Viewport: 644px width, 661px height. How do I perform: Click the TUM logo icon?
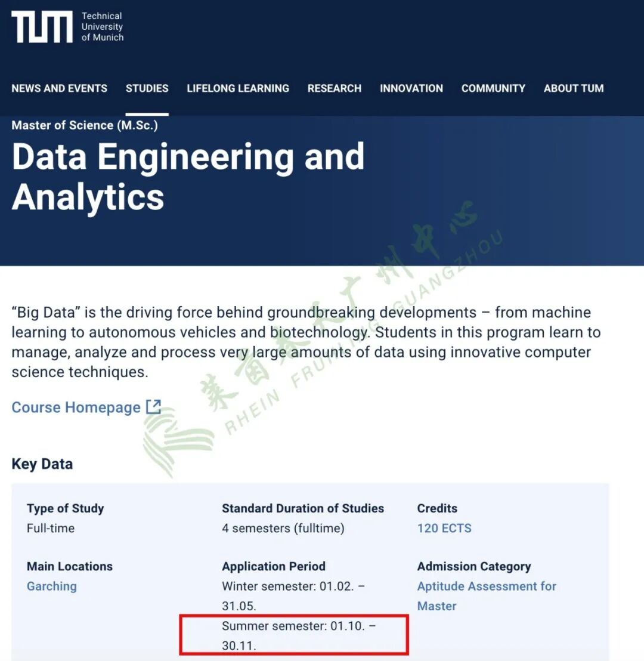tap(42, 27)
